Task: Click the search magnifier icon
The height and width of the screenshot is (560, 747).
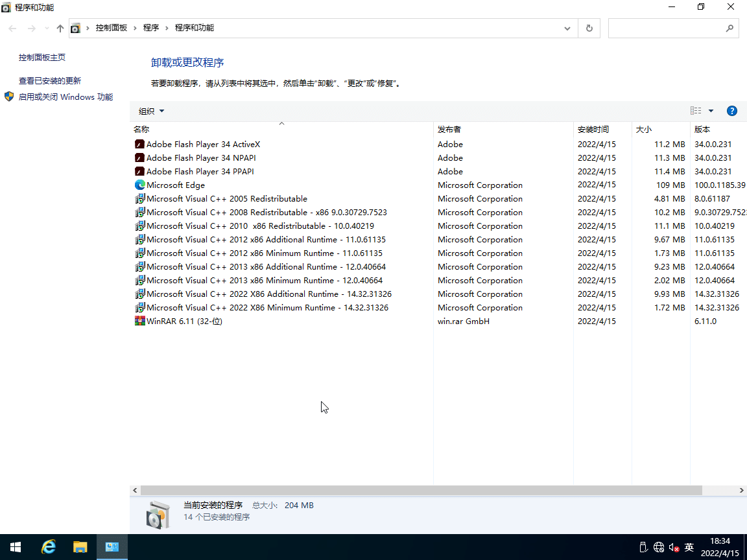Action: point(729,28)
